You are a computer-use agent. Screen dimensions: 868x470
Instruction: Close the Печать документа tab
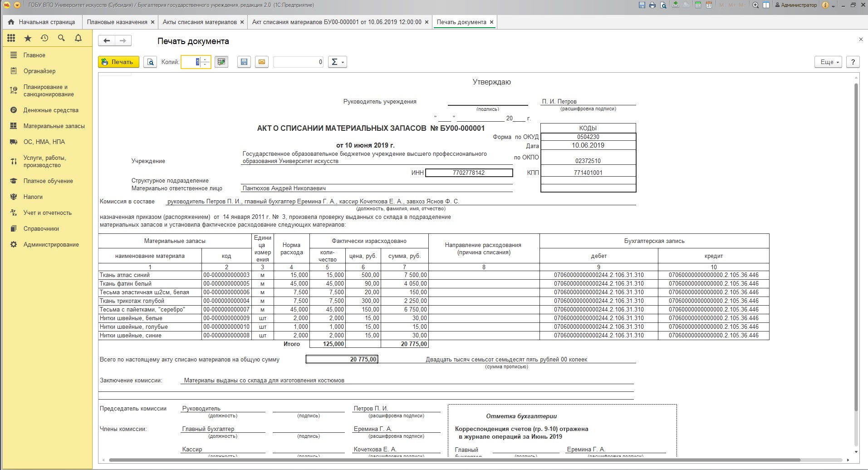(491, 22)
